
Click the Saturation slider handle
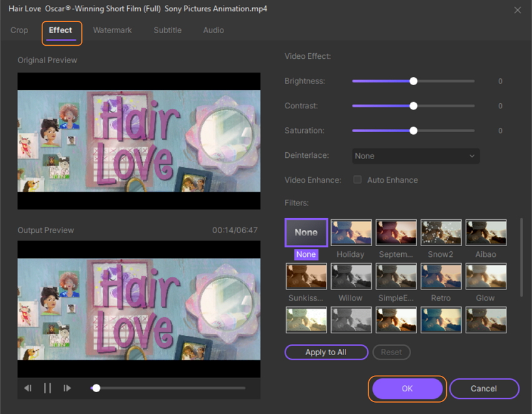click(413, 131)
